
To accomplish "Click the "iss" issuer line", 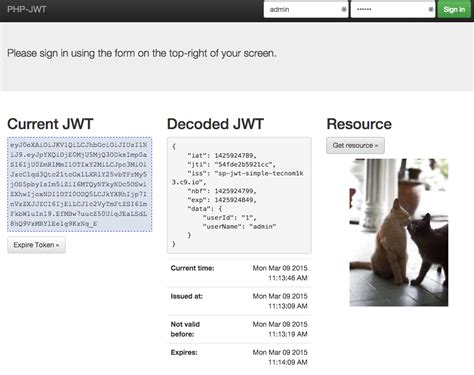I will tap(238, 178).
